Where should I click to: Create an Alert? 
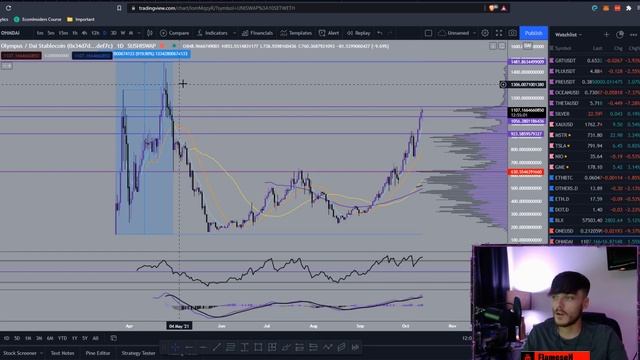pyautogui.click(x=329, y=33)
